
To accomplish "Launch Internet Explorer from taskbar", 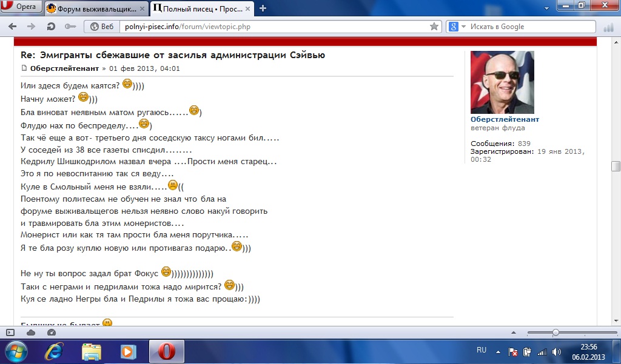I will click(x=54, y=351).
